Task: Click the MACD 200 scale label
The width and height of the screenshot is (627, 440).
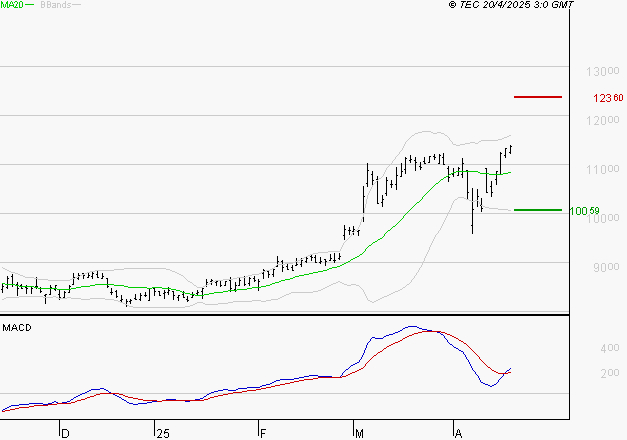Action: pos(610,373)
